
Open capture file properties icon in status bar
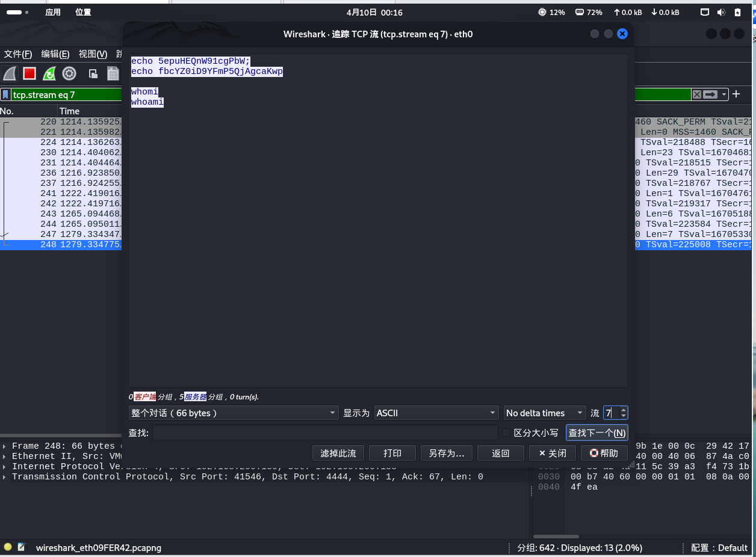coord(22,547)
